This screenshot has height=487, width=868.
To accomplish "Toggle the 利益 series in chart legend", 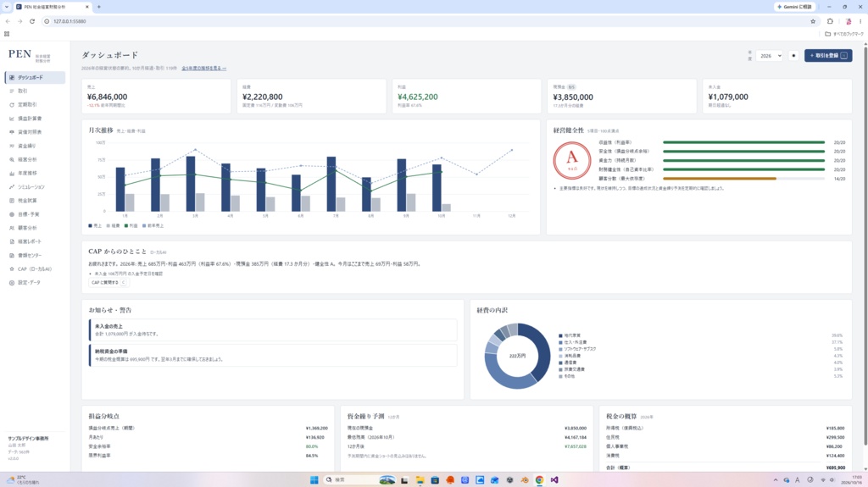I will [x=131, y=226].
